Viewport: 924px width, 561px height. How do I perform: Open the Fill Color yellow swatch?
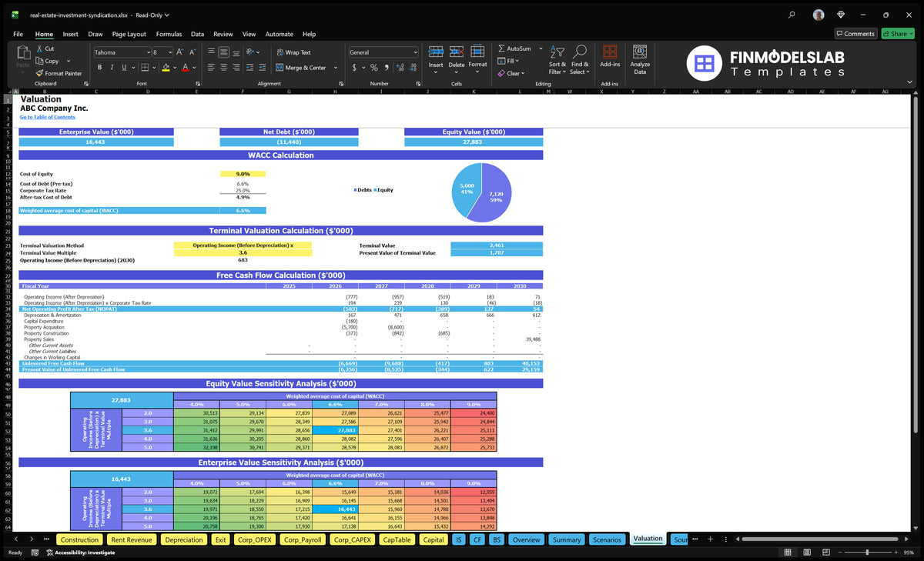pos(166,68)
